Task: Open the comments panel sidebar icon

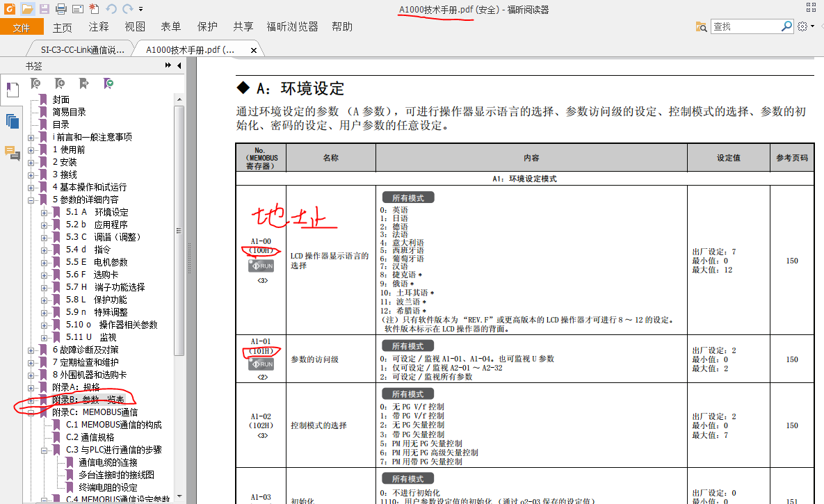Action: point(13,152)
